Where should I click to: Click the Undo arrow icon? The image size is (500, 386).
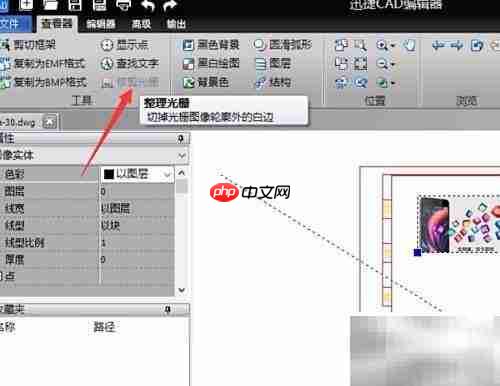[148, 5]
